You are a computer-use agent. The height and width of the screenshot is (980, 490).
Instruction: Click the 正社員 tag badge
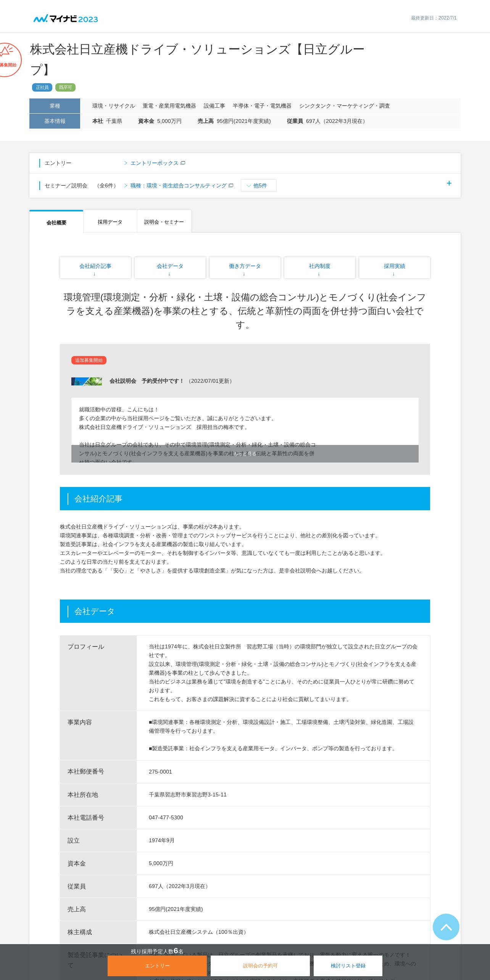42,87
